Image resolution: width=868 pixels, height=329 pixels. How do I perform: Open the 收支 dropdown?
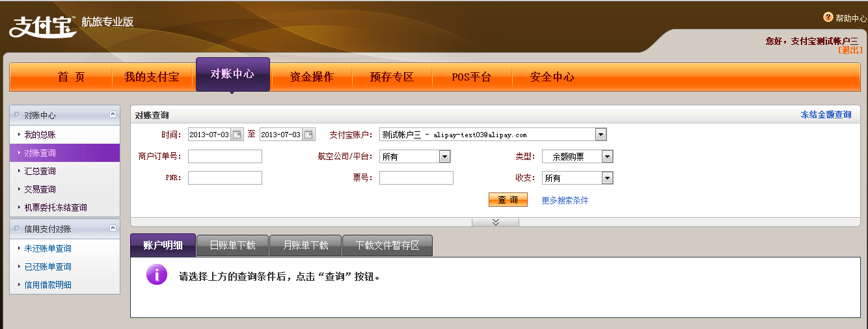click(606, 178)
